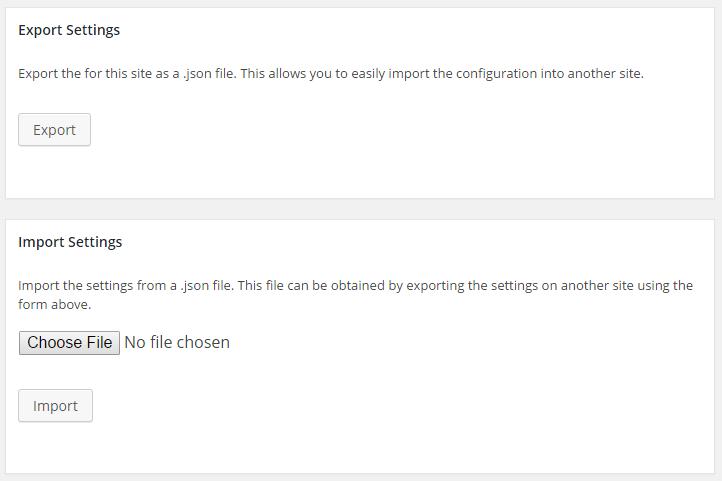Click blank area right of Export Settings heading
722x481 pixels.
pyautogui.click(x=400, y=30)
